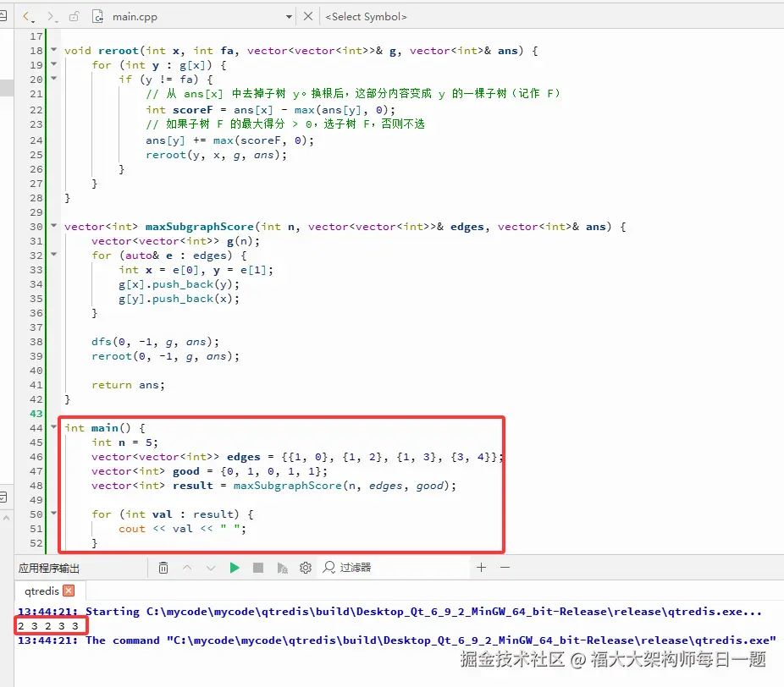
Task: Click the main.cpp file type icon
Action: (x=97, y=16)
